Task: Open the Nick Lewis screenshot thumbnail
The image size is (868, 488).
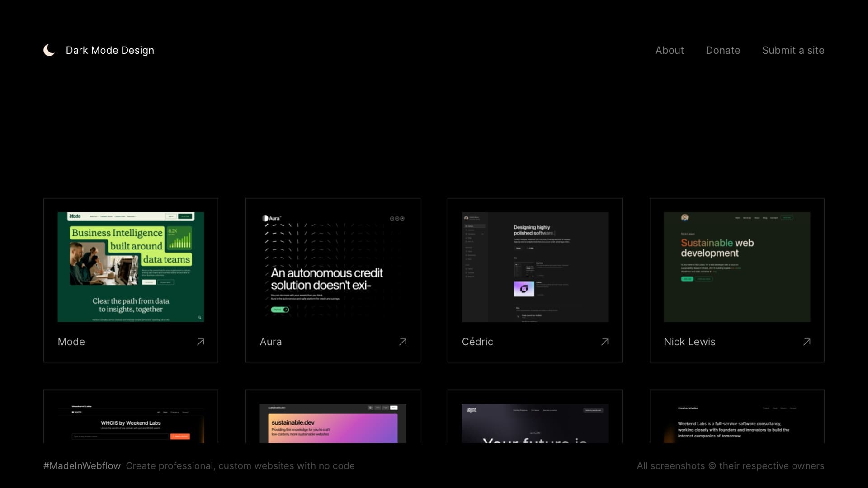Action: (x=737, y=267)
